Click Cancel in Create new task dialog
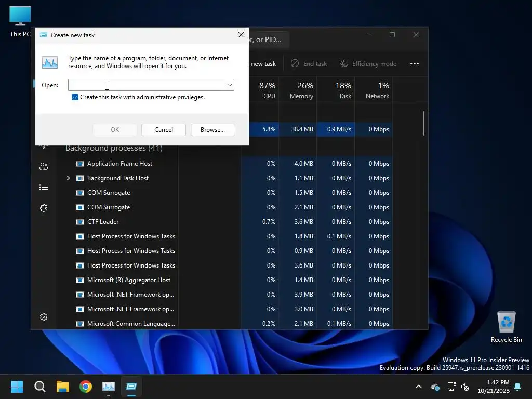This screenshot has width=532, height=399. [x=164, y=129]
